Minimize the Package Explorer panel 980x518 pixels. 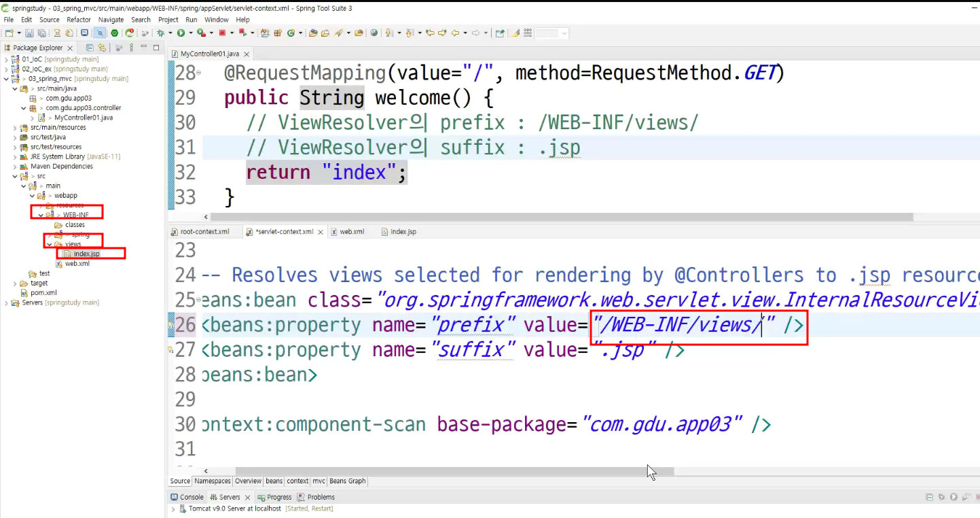pos(143,48)
